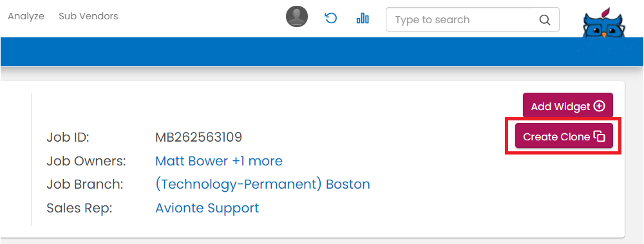Click the Job Branch label
The height and width of the screenshot is (244, 644).
click(x=85, y=184)
